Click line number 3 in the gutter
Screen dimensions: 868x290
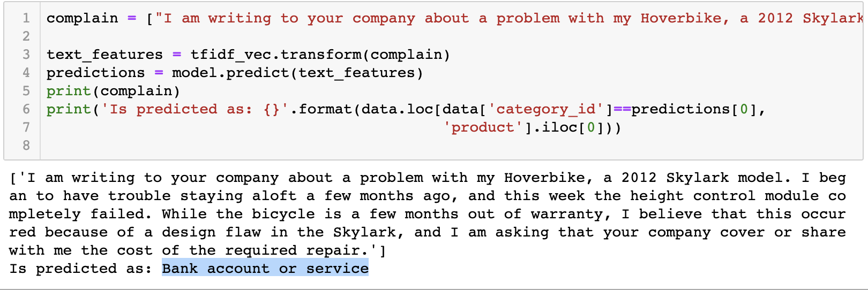(26, 55)
